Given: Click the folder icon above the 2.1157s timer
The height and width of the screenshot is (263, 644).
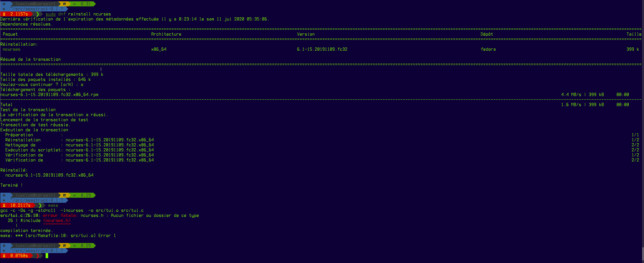Looking at the screenshot, I should coord(4,9).
